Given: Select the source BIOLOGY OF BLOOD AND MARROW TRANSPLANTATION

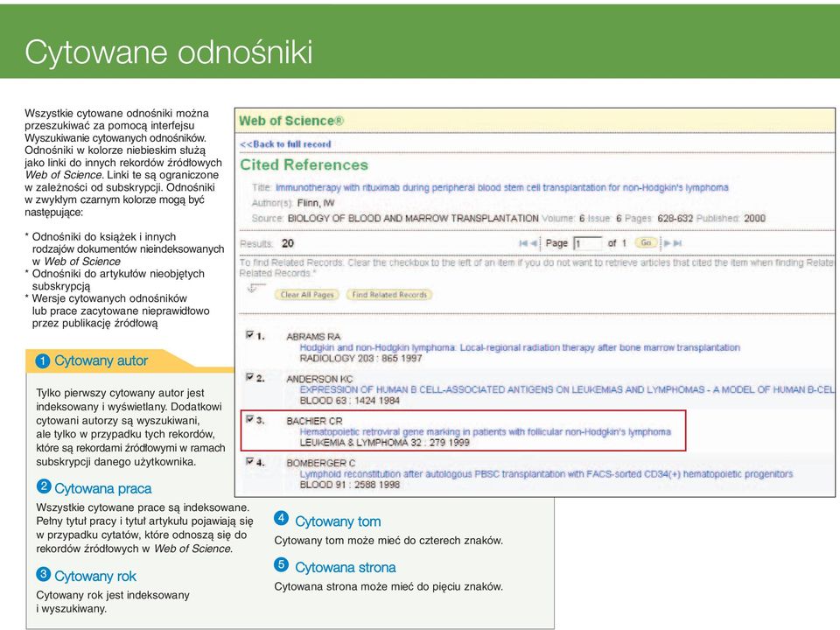Looking at the screenshot, I should 413,219.
